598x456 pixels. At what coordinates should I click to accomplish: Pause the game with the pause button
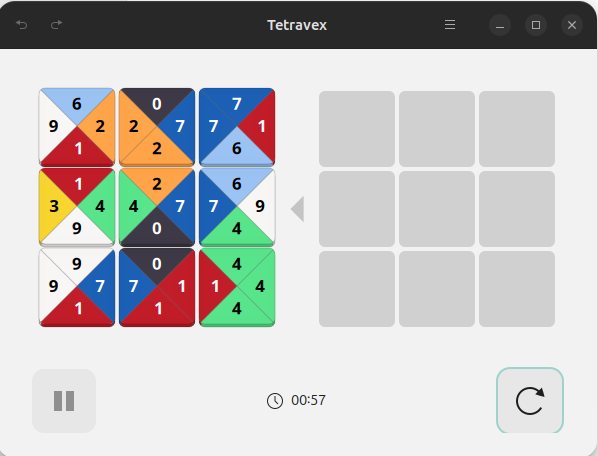click(x=64, y=401)
